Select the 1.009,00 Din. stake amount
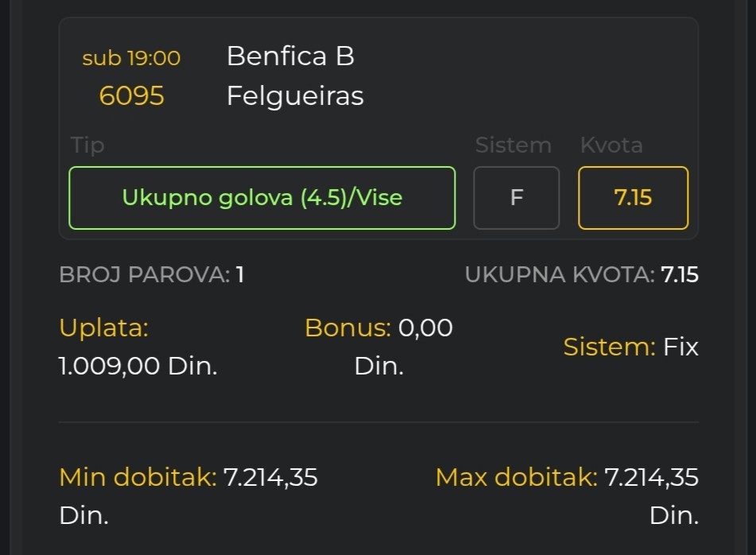The image size is (756, 555). [138, 366]
